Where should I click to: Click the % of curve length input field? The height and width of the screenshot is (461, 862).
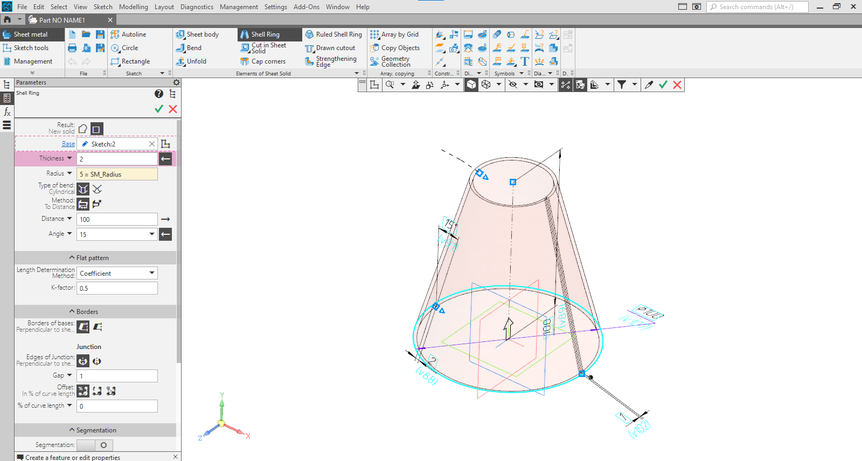[117, 407]
